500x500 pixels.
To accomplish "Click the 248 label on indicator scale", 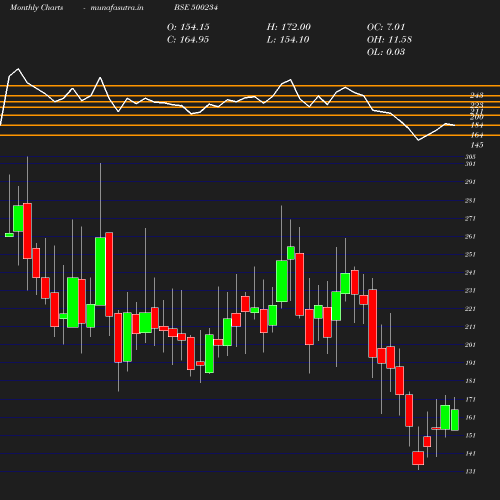I will (477, 96).
